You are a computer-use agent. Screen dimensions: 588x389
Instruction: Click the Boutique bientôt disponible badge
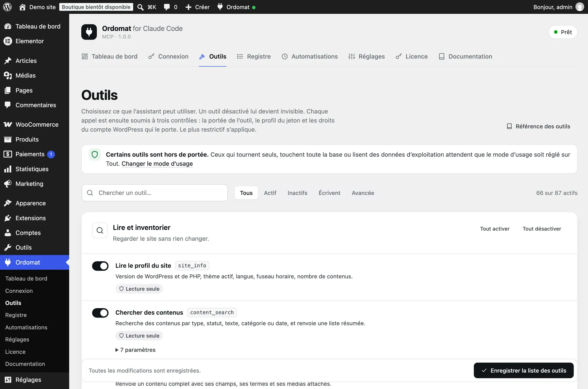click(x=96, y=7)
